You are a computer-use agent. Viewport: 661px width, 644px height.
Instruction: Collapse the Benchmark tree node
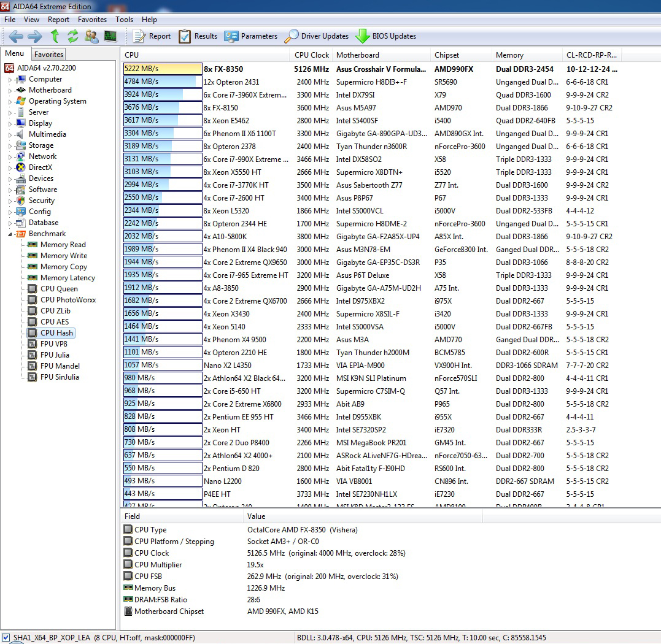tap(10, 234)
